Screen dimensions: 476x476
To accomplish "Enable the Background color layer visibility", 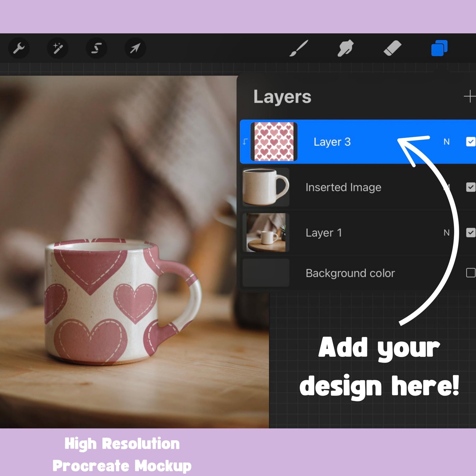I will [x=471, y=273].
